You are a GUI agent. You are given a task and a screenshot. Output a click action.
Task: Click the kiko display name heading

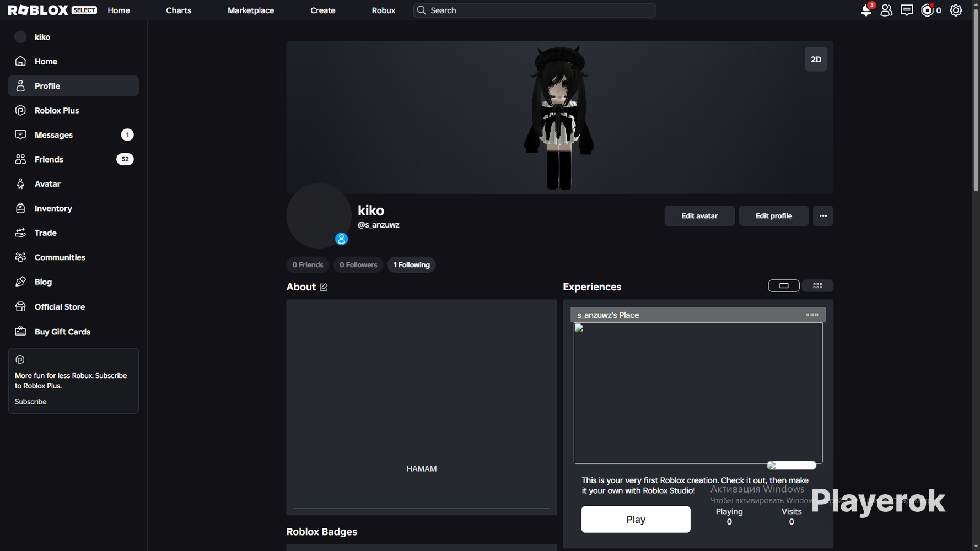[x=371, y=210]
